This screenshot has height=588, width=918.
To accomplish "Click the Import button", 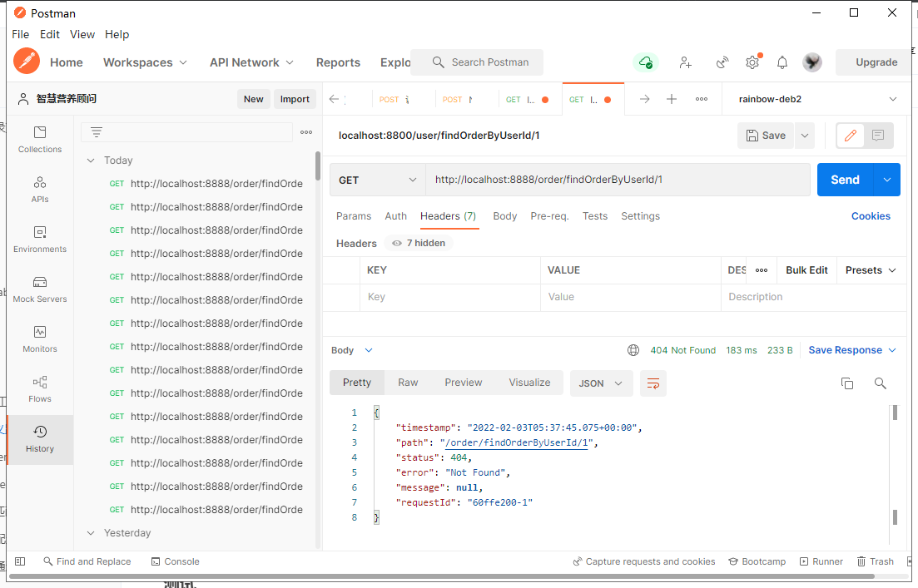I will [x=295, y=99].
